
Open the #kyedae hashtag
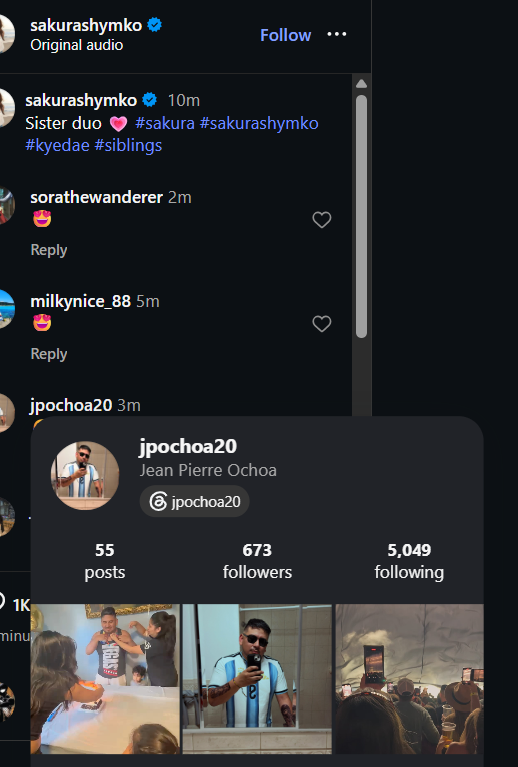click(x=57, y=145)
